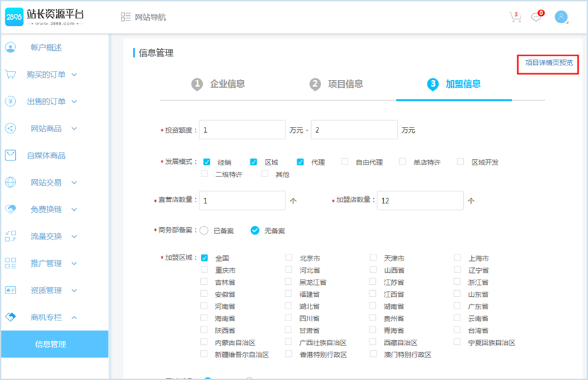Open 信息管理 in the sidebar
Viewport: 588px width, 380px height.
pos(51,344)
